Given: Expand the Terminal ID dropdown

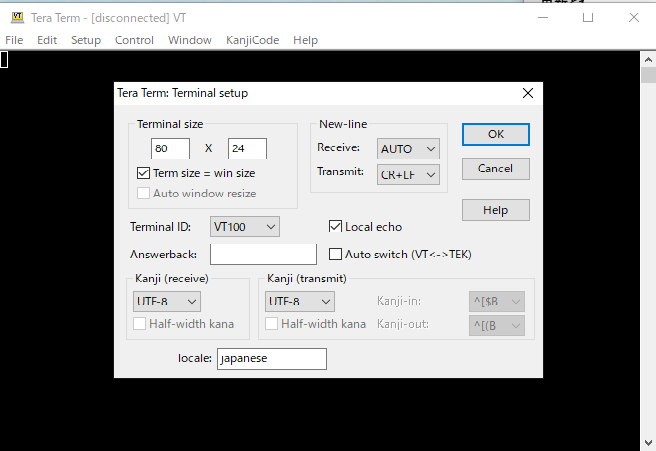Looking at the screenshot, I should [x=245, y=227].
